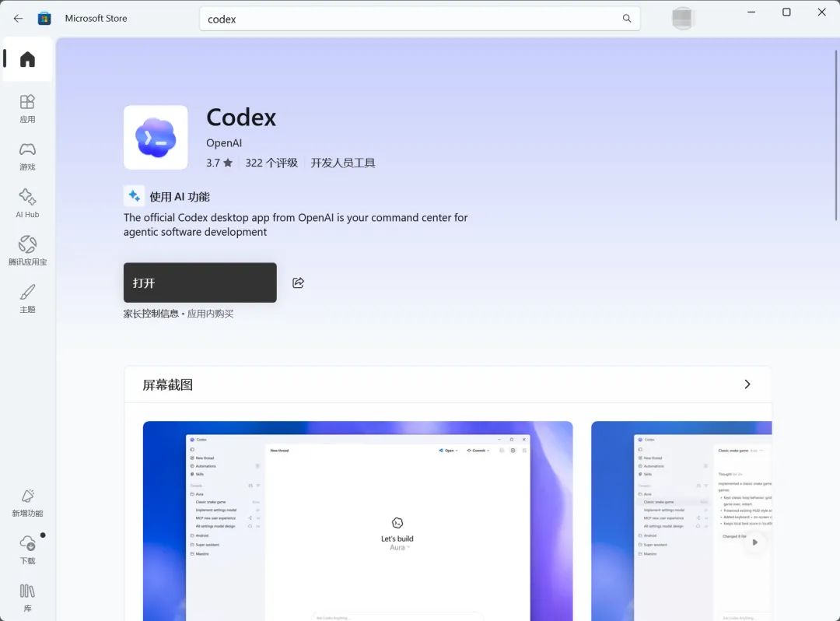Click the 使用 AI 功能 label
This screenshot has width=840, height=621.
click(180, 197)
